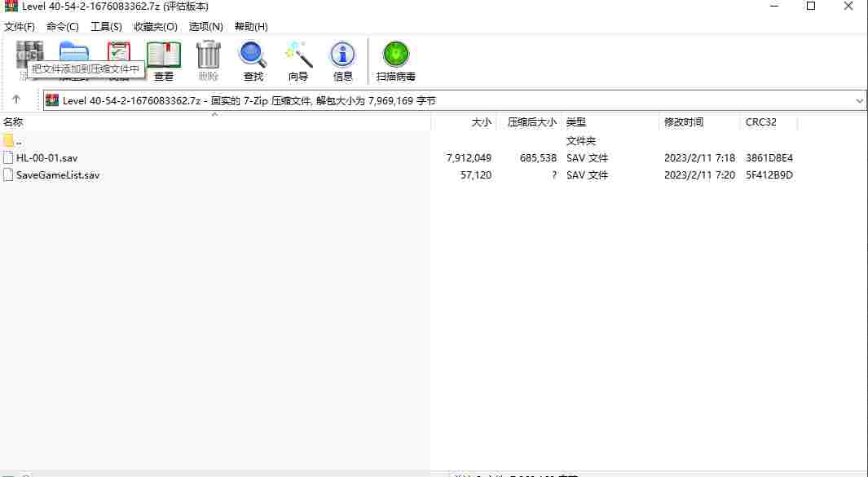Open the 命令(C) menu

[x=63, y=27]
